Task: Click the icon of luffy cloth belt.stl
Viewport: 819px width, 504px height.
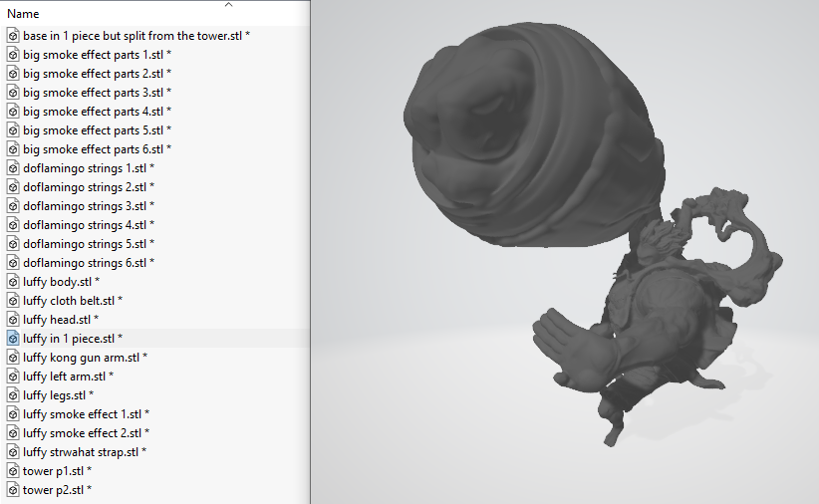Action: coord(13,301)
